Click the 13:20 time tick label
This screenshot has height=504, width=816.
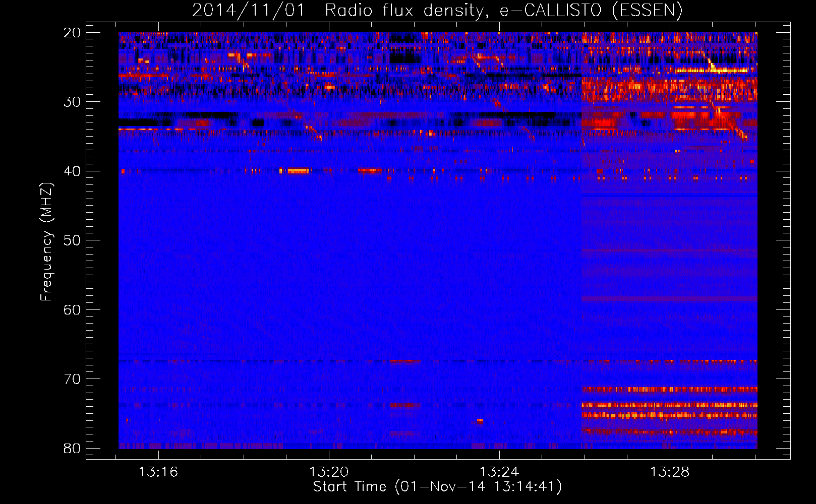[x=329, y=472]
